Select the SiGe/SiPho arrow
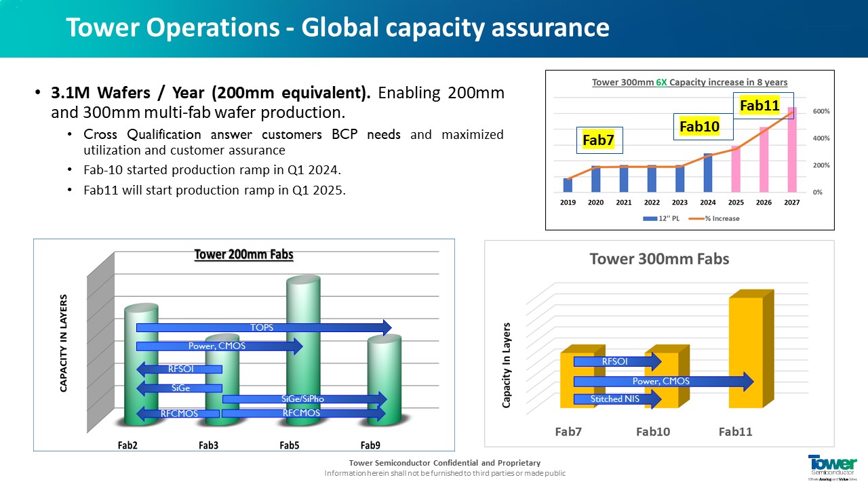 pyautogui.click(x=304, y=399)
